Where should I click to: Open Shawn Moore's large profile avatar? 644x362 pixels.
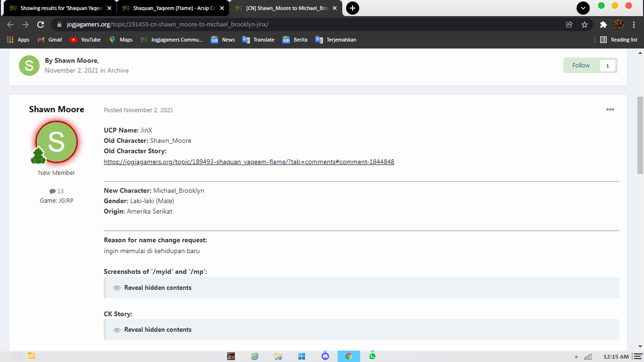click(x=56, y=142)
